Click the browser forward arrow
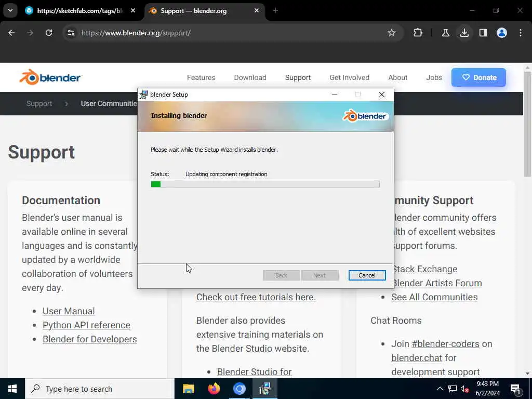 [x=30, y=33]
